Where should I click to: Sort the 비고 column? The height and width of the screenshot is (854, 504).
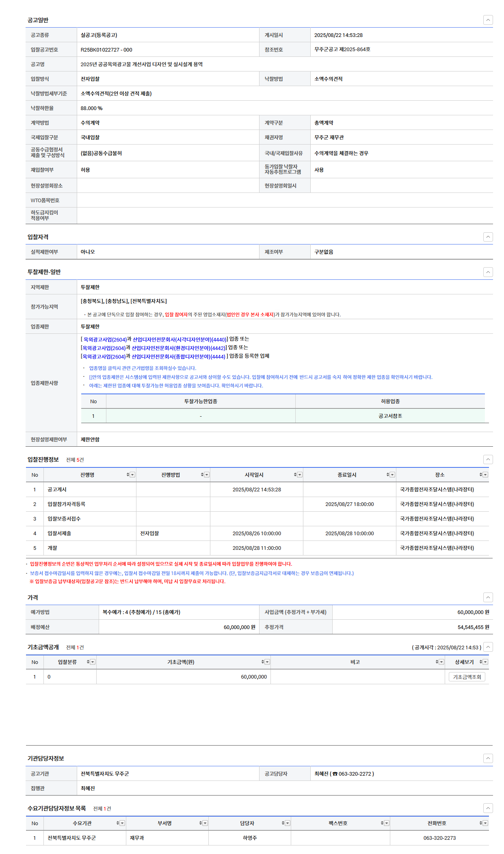(x=437, y=662)
